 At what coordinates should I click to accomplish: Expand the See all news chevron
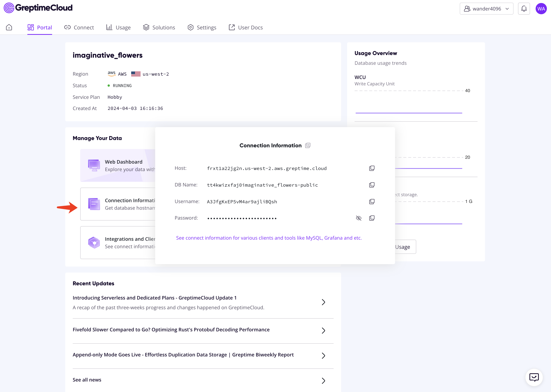point(323,381)
